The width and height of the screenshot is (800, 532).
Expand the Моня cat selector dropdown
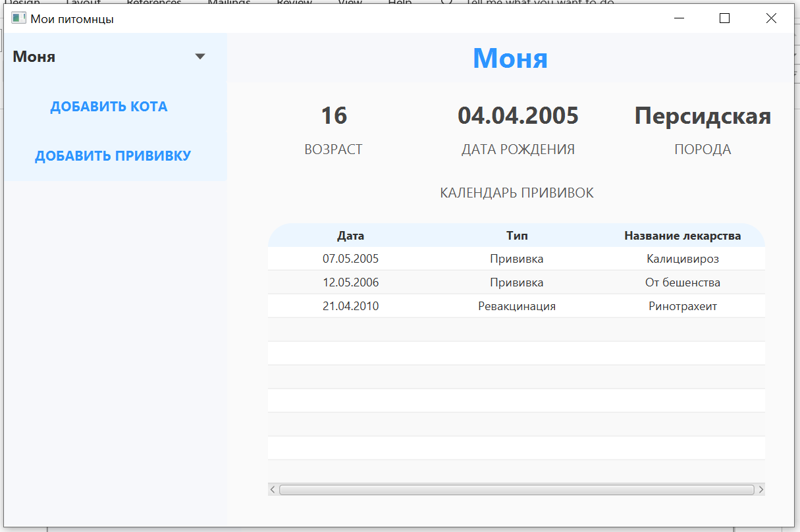point(200,57)
